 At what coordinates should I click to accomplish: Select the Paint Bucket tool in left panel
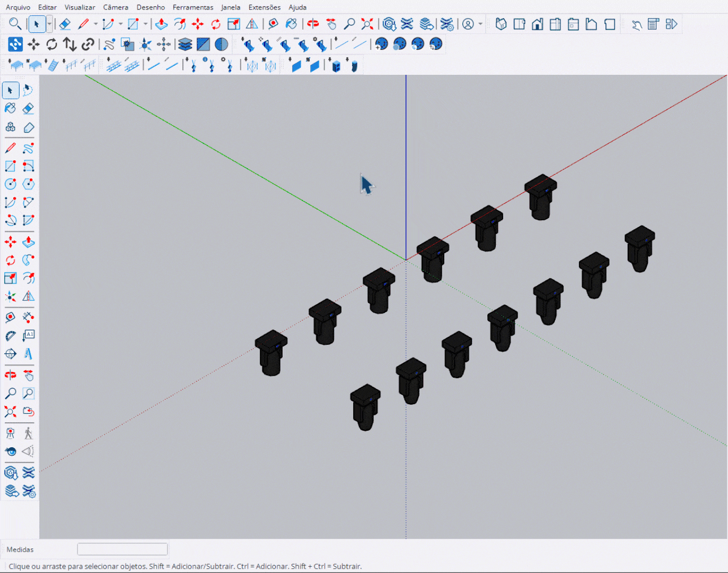coord(10,109)
